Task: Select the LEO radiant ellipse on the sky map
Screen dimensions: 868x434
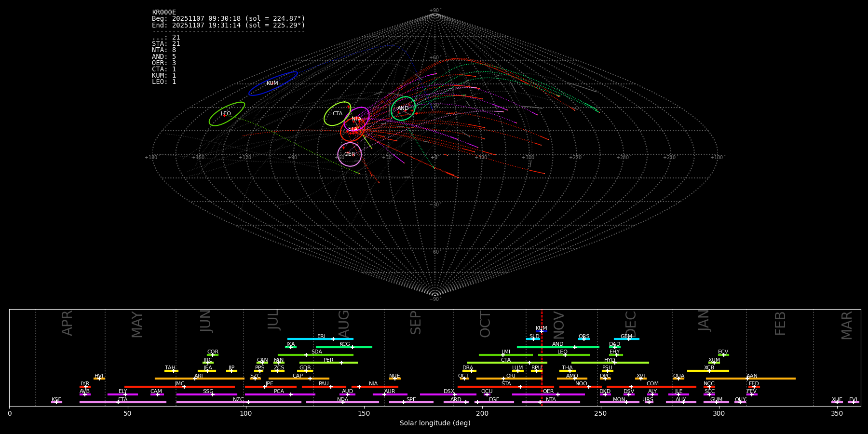Action: 227,114
